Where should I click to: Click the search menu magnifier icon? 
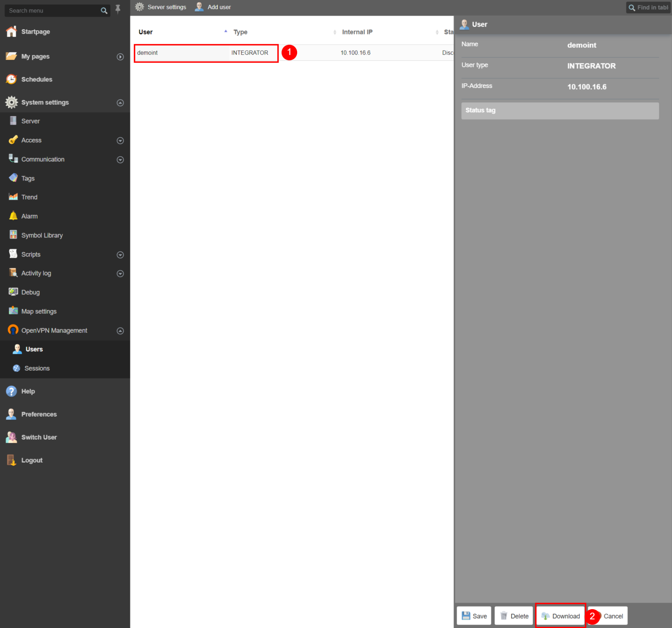point(104,11)
